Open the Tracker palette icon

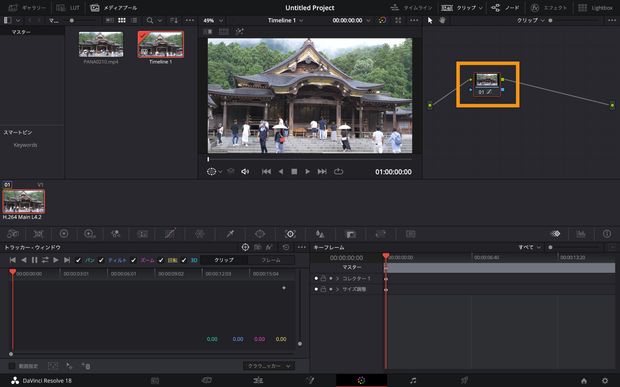(x=290, y=234)
